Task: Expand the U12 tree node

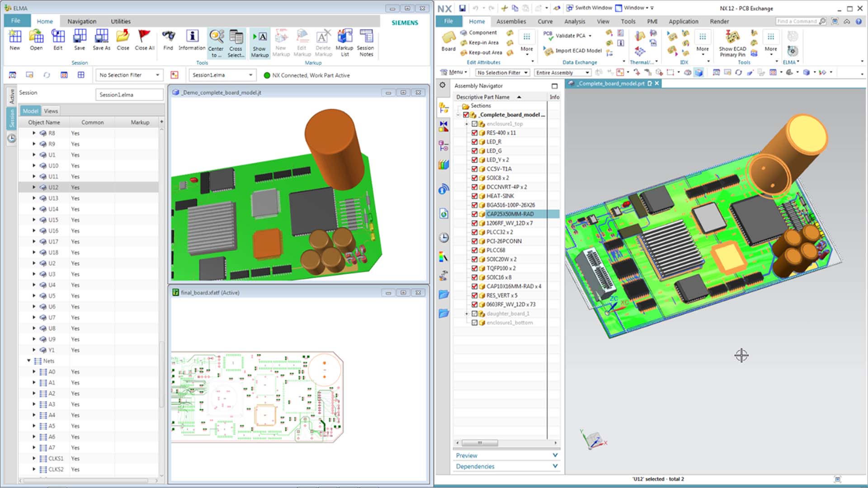Action: [x=34, y=187]
